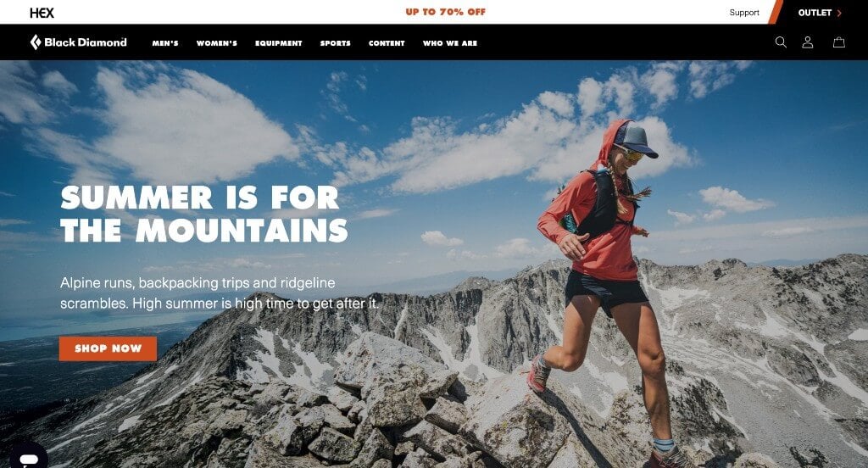Screen dimensions: 868x468
Task: Click the Black Diamond logo
Action: (78, 42)
